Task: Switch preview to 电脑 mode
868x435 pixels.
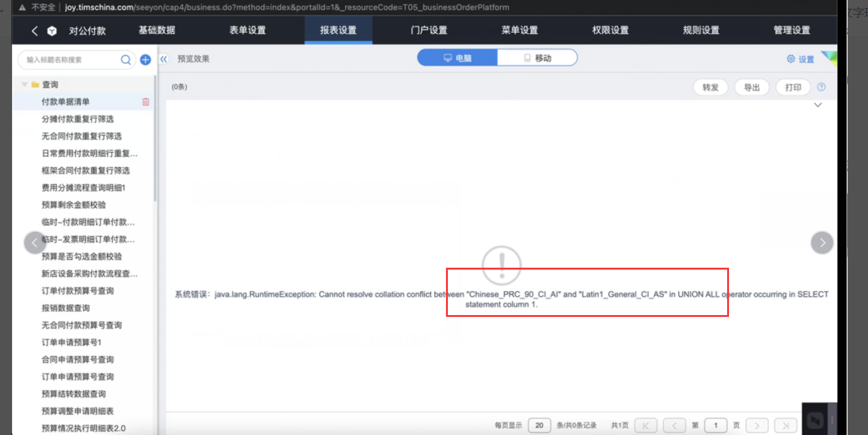Action: (x=457, y=58)
